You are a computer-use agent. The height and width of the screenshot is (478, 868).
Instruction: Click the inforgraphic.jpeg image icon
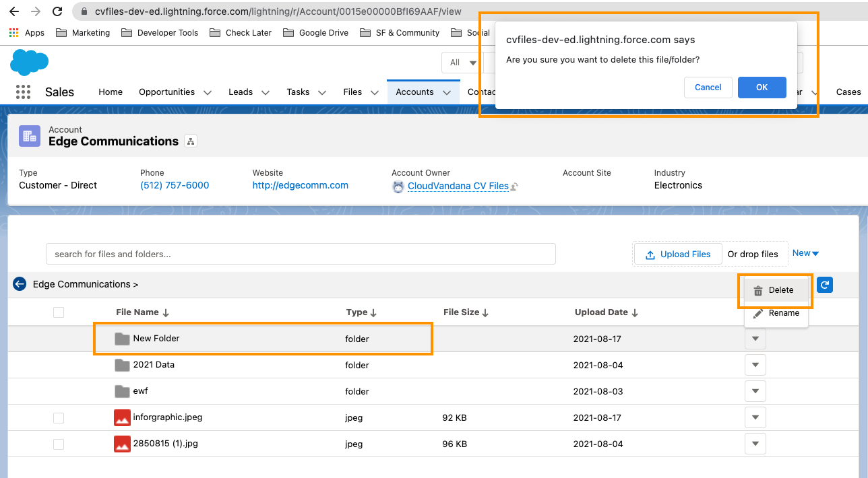(x=122, y=417)
